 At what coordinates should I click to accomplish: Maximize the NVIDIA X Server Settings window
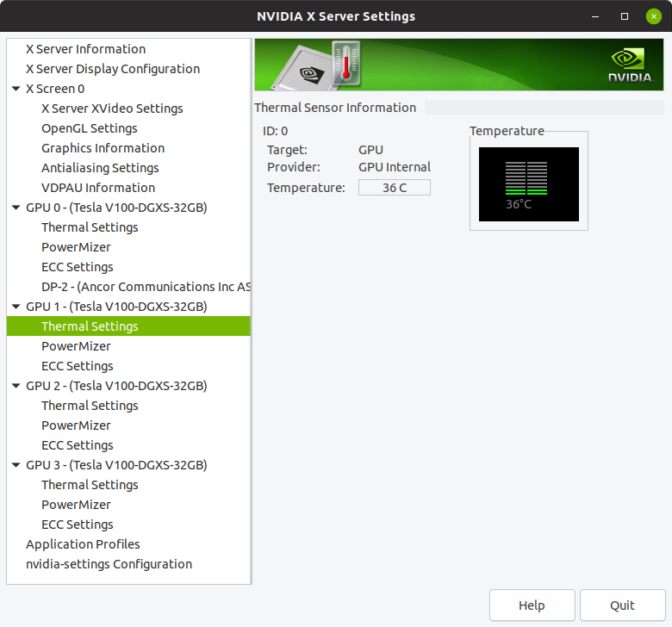[x=625, y=16]
